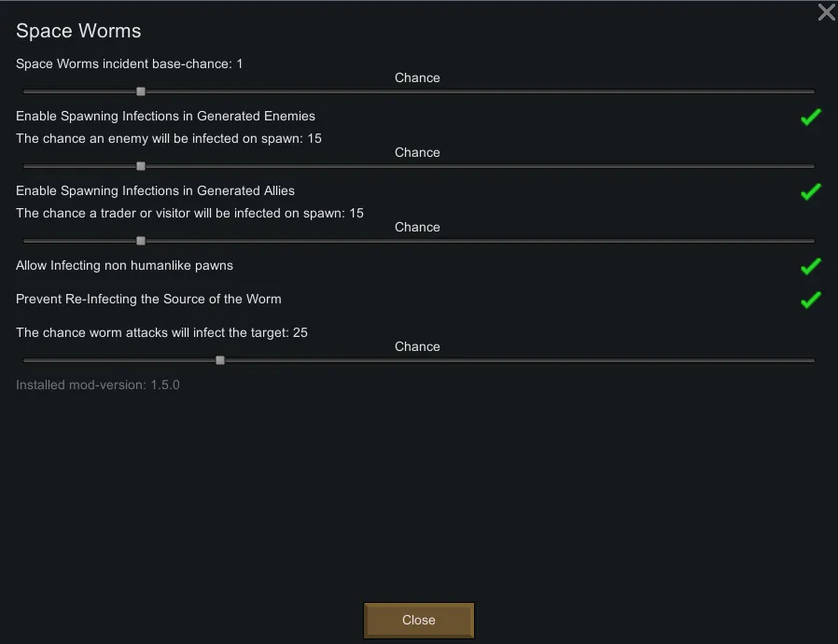Image resolution: width=838 pixels, height=644 pixels.
Task: Click the 'Enable Spawning Infections in Generated Allies' text
Action: pos(155,191)
